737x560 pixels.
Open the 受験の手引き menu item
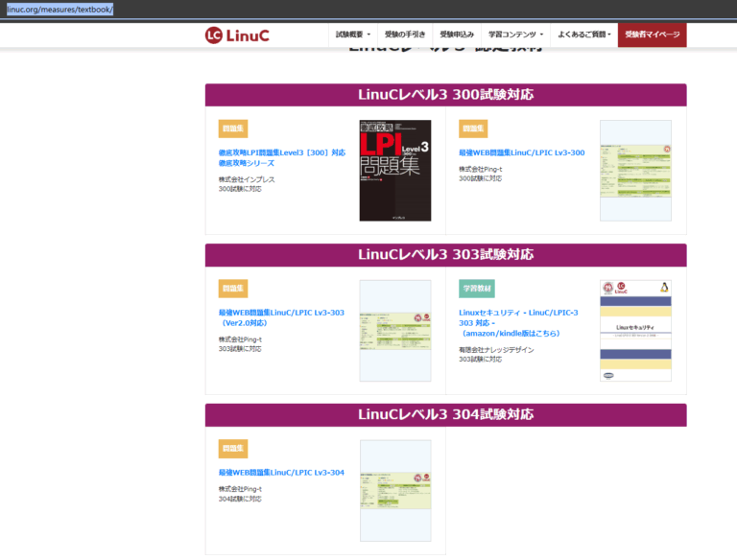click(x=404, y=35)
